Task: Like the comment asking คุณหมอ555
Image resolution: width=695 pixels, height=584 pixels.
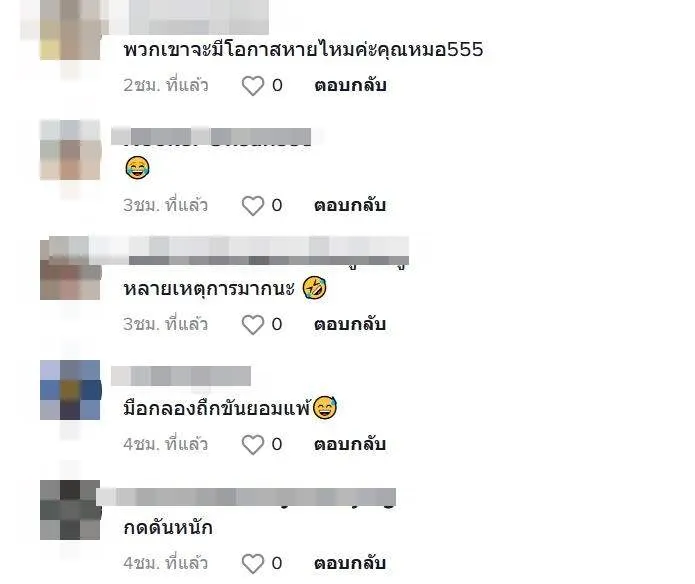Action: point(253,86)
